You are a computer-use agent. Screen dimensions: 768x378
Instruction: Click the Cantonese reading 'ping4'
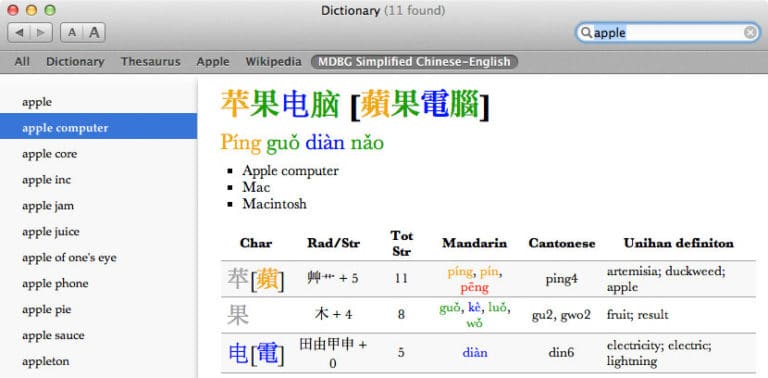coord(561,279)
